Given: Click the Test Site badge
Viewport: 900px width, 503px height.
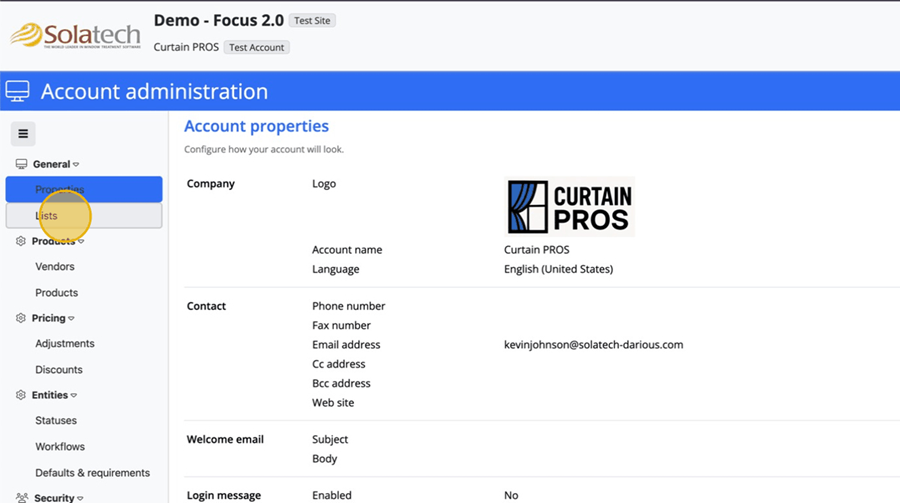Looking at the screenshot, I should tap(312, 21).
